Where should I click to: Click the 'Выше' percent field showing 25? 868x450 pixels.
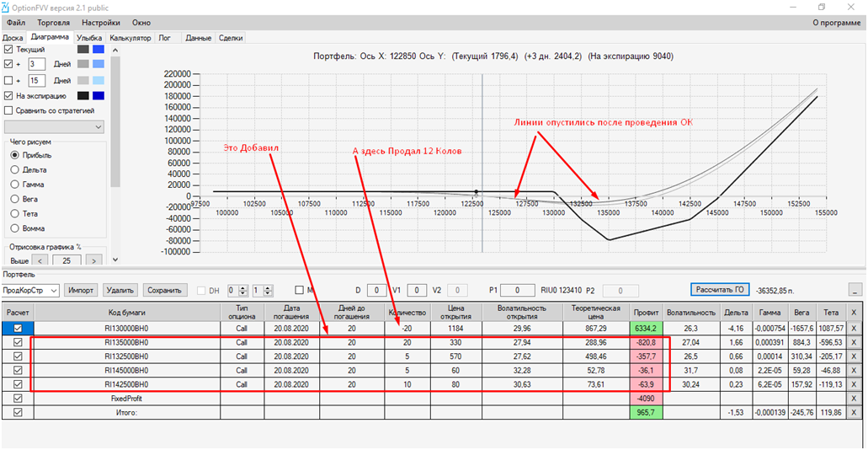click(x=67, y=260)
